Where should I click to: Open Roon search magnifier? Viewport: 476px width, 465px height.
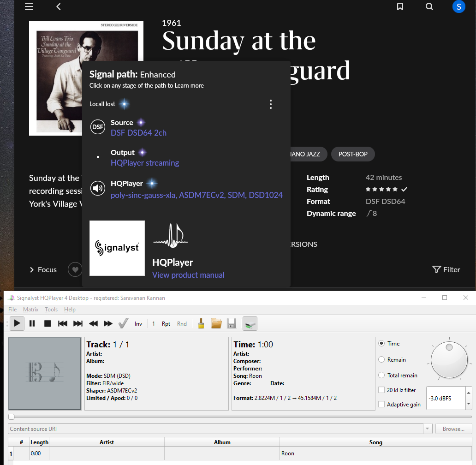[x=429, y=6]
